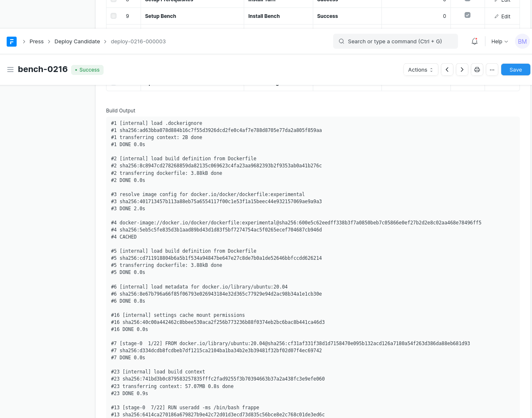Viewport: 532px width, 418px height.
Task: Click the hamburger sidebar icon beside bench-0216
Action: coord(10,70)
